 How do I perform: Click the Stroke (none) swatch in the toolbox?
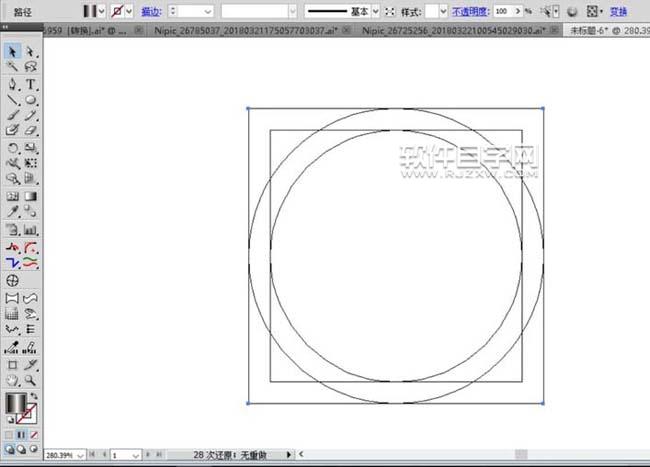click(27, 414)
